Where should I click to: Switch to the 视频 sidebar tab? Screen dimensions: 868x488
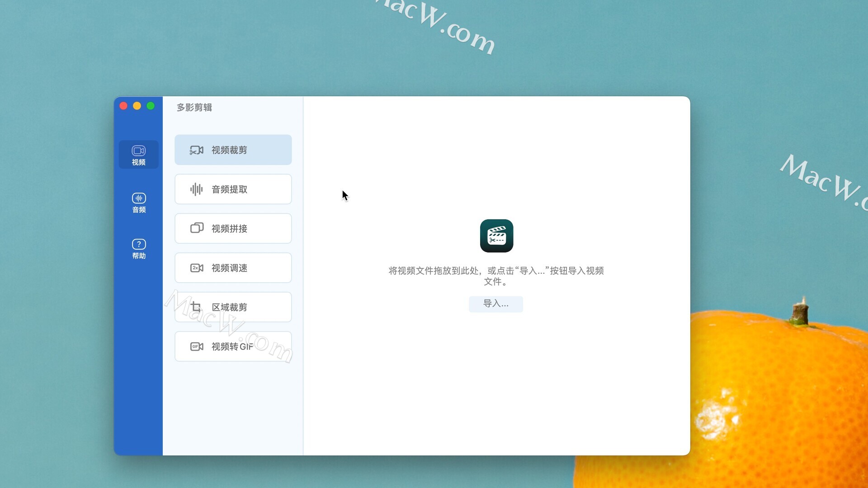[x=139, y=155]
